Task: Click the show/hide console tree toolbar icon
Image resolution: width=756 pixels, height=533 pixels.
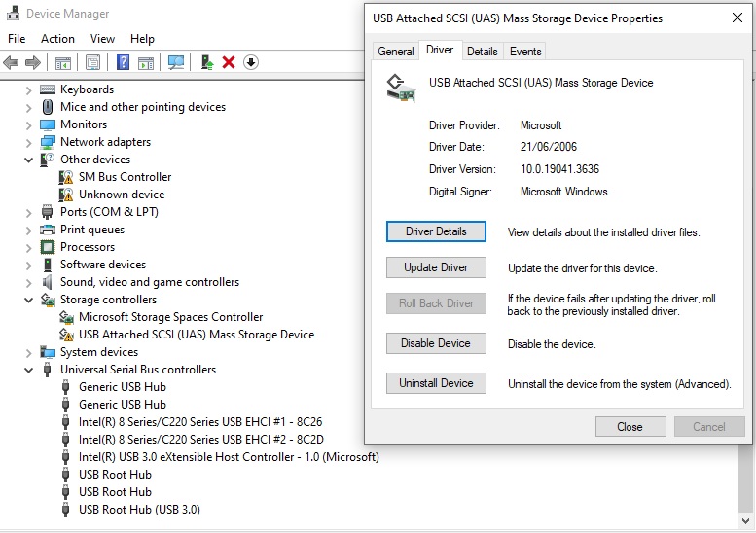Action: coord(63,62)
